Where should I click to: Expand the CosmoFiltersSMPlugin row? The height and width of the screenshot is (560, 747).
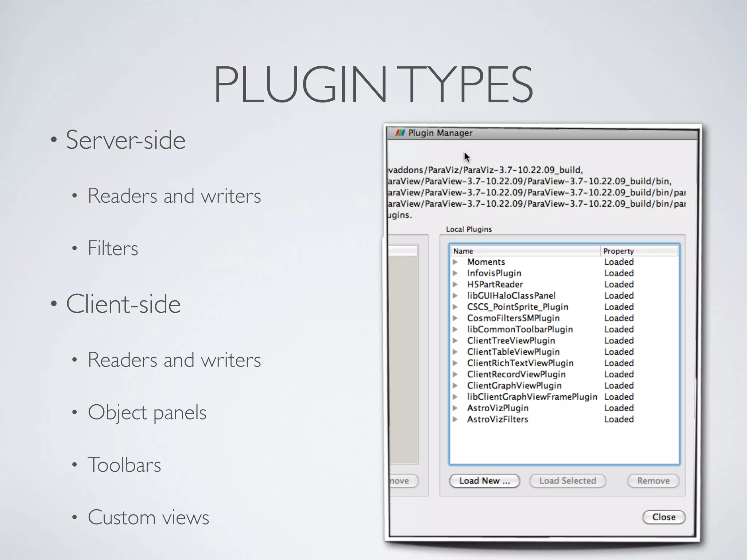pyautogui.click(x=455, y=318)
